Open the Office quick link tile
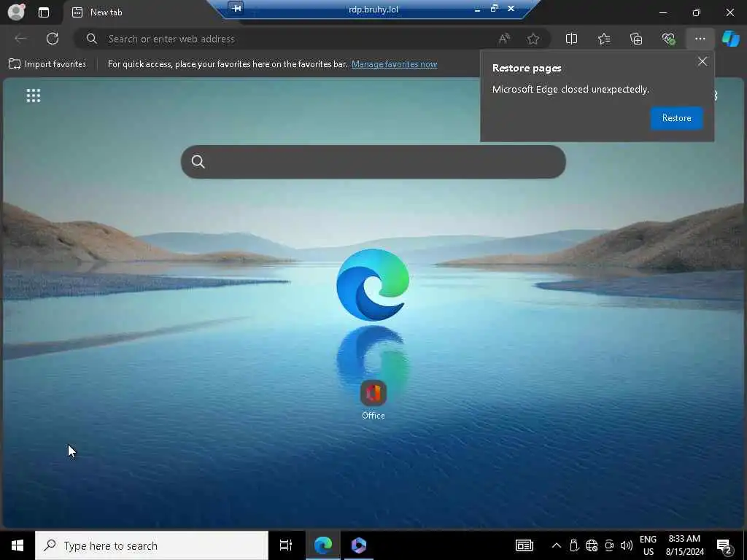747x560 pixels. point(373,400)
